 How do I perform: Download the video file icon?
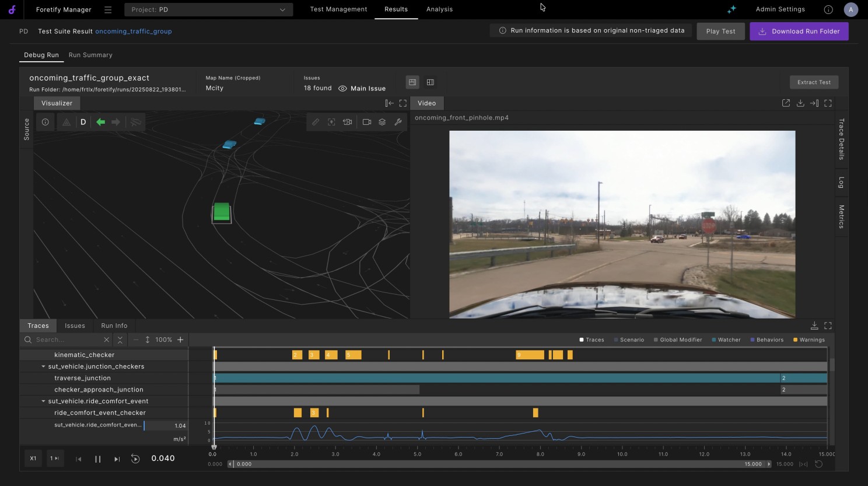pos(800,103)
